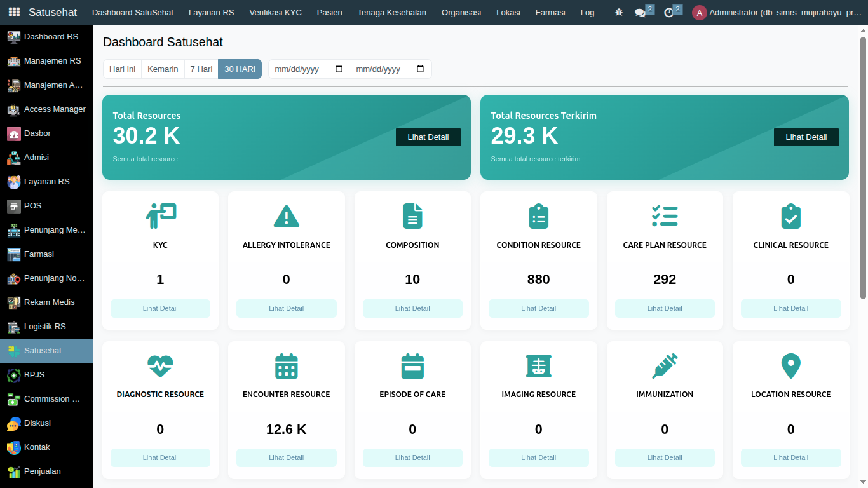
Task: Click the Allergy Intolerance warning icon
Action: 286,216
